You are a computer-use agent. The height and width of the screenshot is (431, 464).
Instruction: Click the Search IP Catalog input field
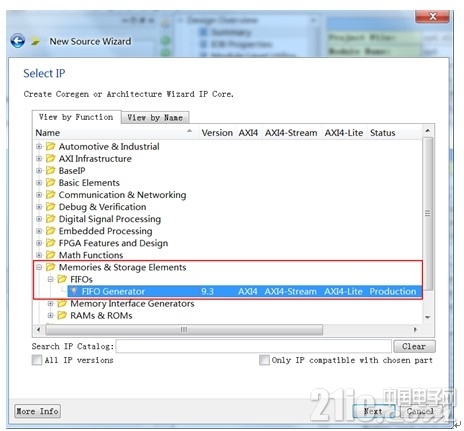254,346
